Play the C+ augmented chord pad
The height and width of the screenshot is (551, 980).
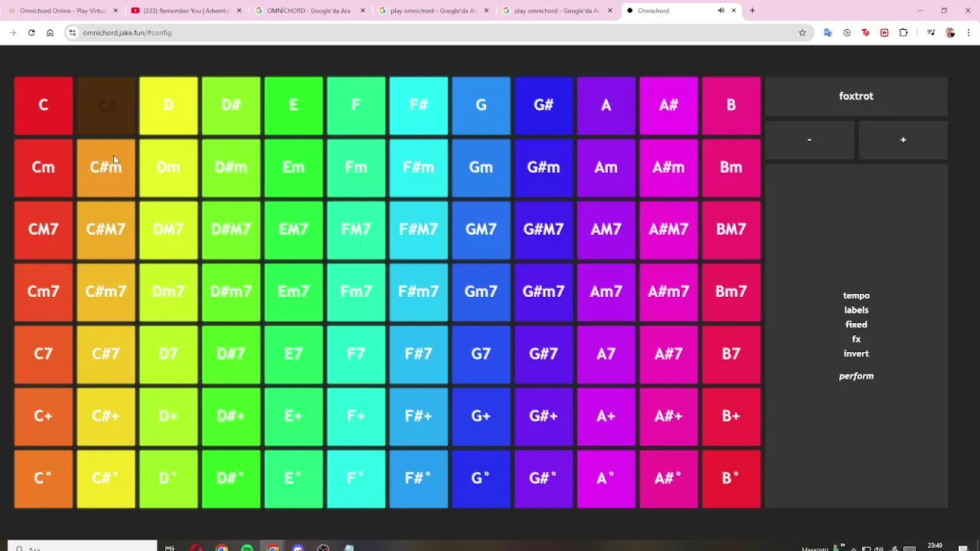click(x=44, y=416)
